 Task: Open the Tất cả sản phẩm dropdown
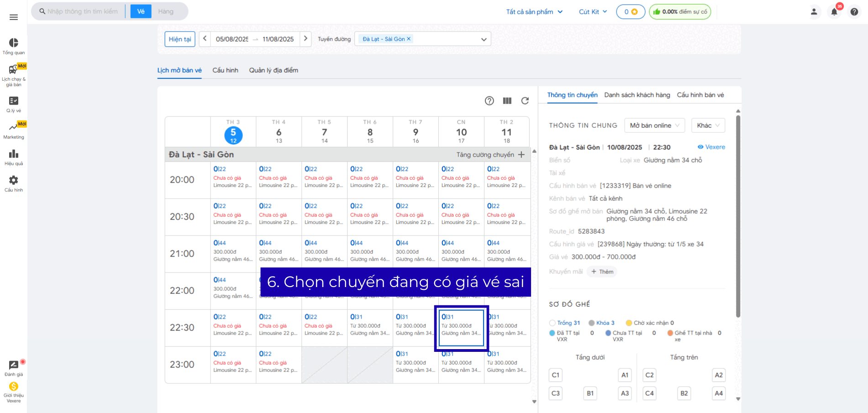click(534, 12)
